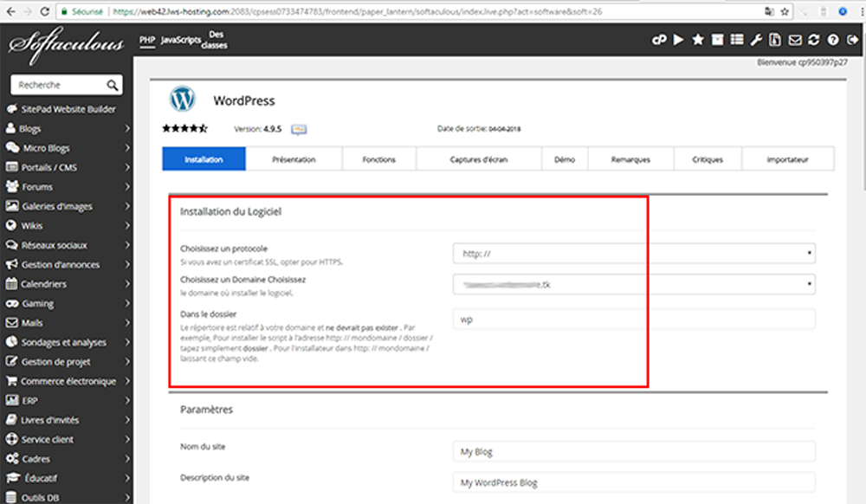Open the help question mark icon
The image size is (866, 504).
[833, 40]
